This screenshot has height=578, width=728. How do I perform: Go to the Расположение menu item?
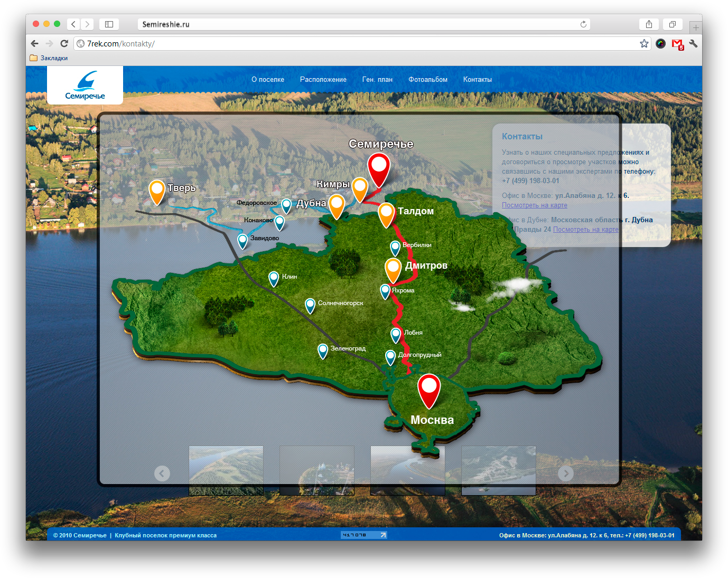(x=323, y=80)
